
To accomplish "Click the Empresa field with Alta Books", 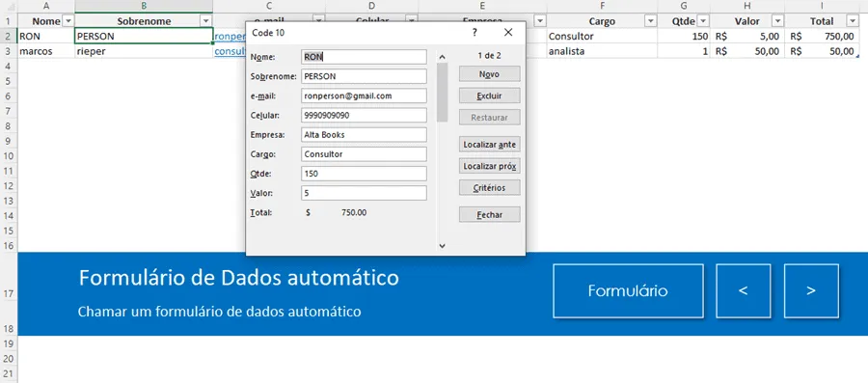I will click(365, 134).
